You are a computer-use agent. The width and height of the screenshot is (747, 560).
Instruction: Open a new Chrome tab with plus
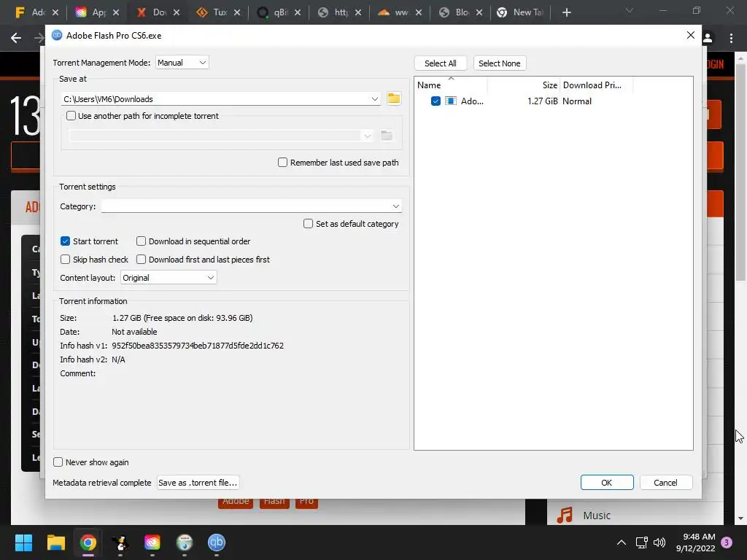[x=566, y=12]
